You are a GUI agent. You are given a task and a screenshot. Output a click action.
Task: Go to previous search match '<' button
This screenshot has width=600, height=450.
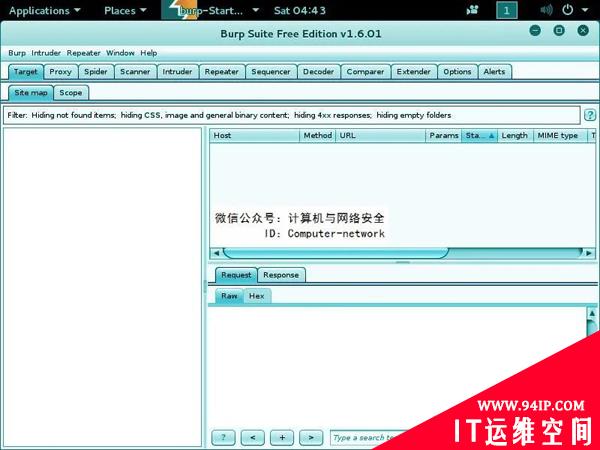pos(253,437)
